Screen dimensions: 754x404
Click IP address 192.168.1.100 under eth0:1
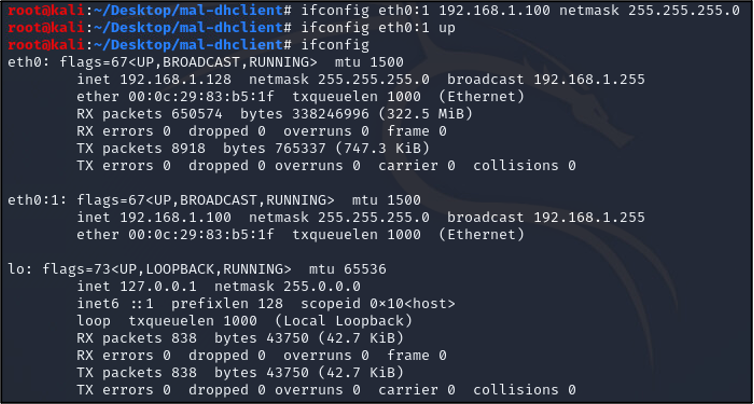176,217
